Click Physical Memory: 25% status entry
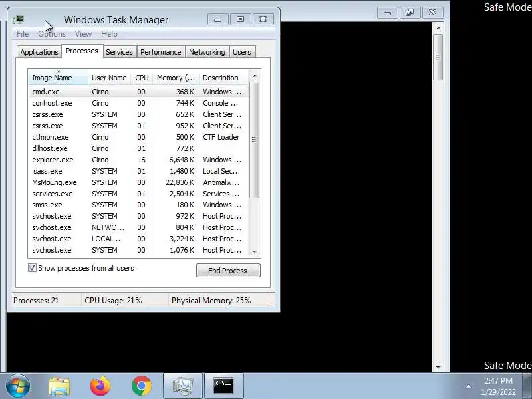 (x=211, y=301)
